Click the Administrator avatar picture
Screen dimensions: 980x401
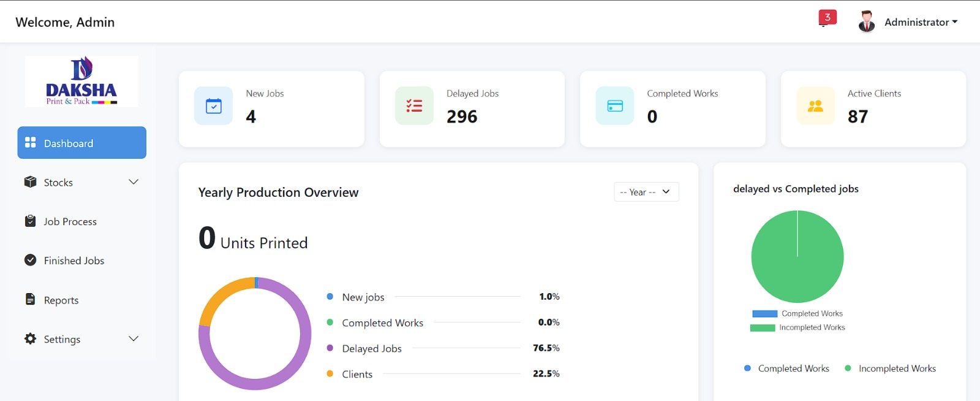coord(867,21)
